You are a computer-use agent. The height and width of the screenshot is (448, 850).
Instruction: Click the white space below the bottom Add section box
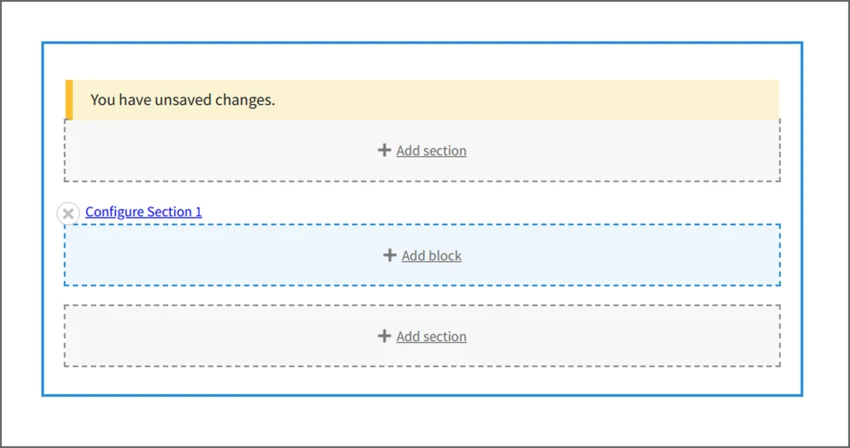[420, 380]
